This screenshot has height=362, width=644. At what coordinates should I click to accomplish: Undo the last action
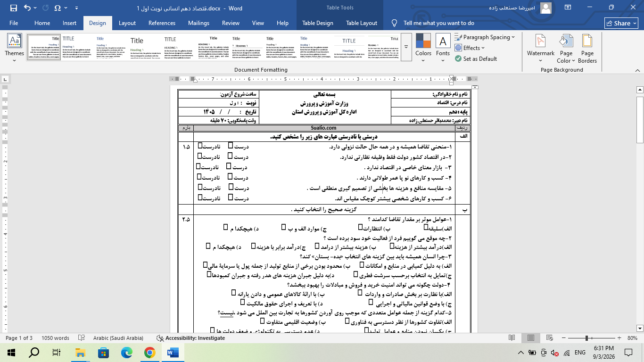[x=27, y=8]
